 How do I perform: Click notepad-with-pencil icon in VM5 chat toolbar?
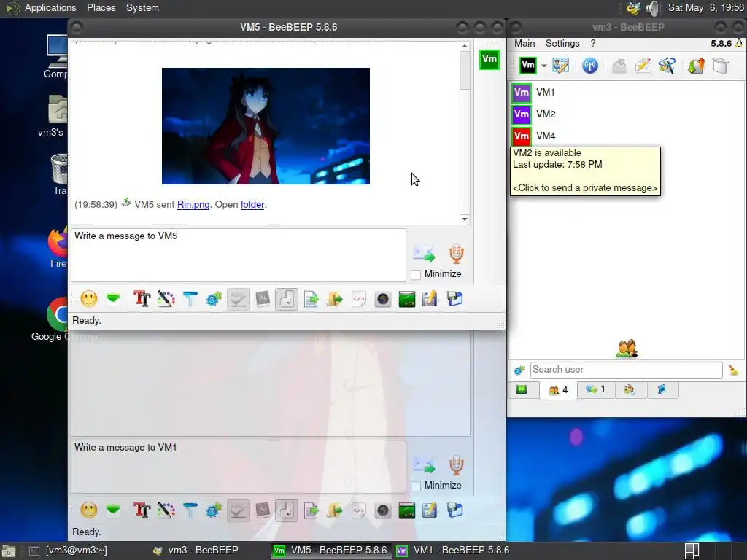point(430,299)
